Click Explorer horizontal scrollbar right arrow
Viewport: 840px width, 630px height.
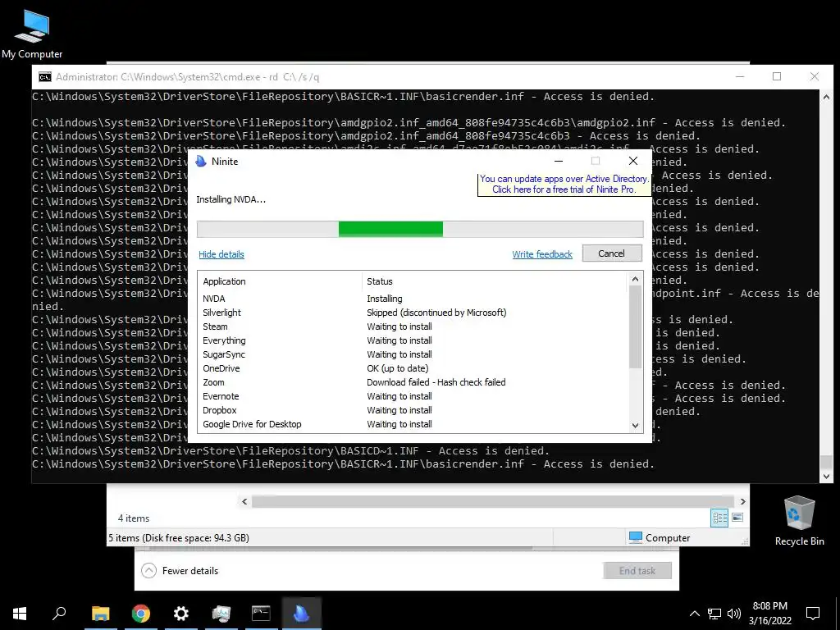click(742, 501)
